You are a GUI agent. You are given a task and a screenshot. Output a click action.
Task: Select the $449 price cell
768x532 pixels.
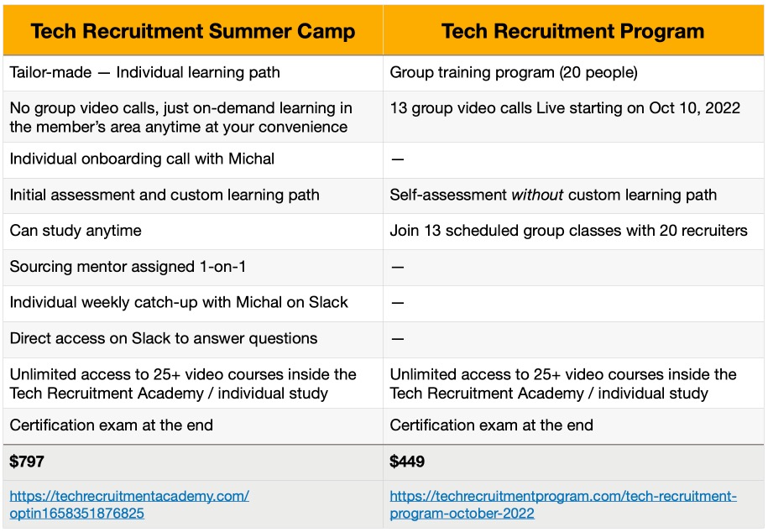573,462
